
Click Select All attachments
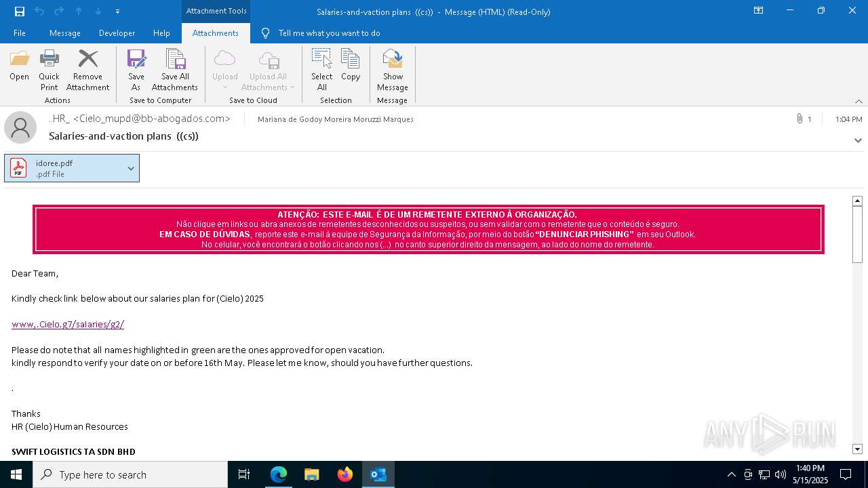[x=322, y=70]
